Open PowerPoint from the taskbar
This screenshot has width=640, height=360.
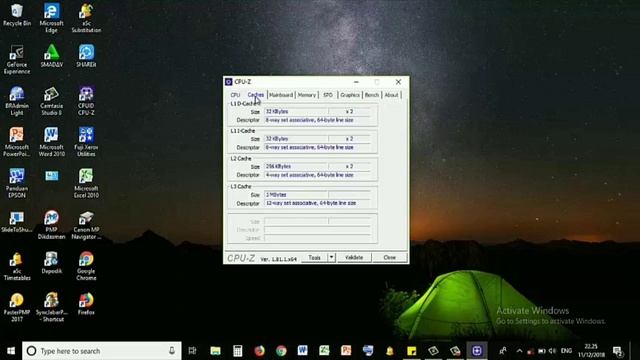coord(346,351)
